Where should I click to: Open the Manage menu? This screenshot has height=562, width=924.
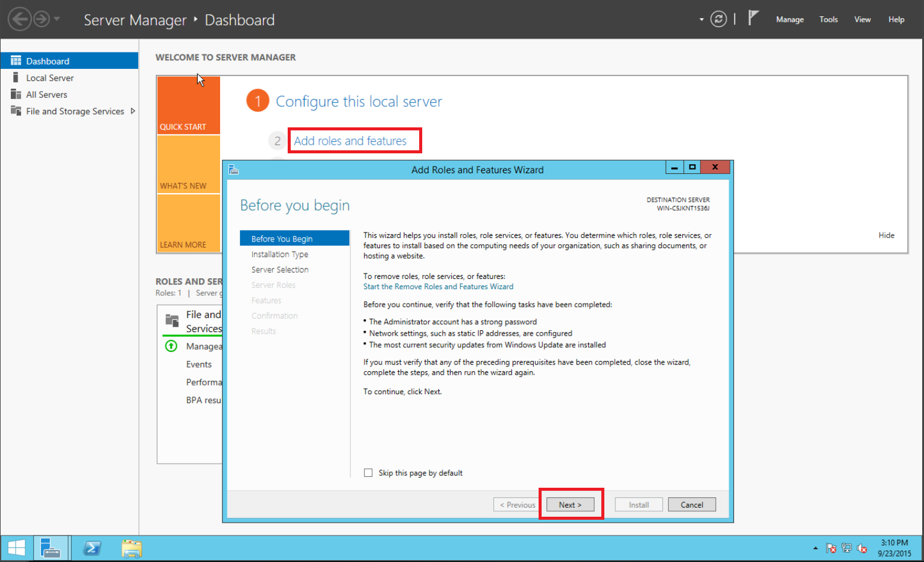(790, 19)
